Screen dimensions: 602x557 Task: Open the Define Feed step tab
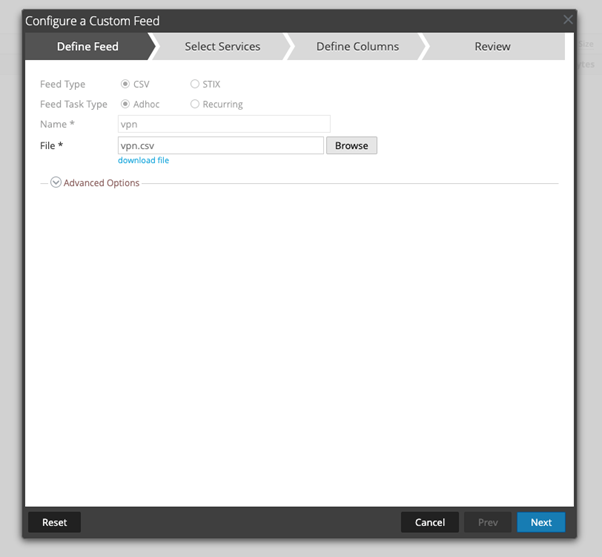[88, 46]
